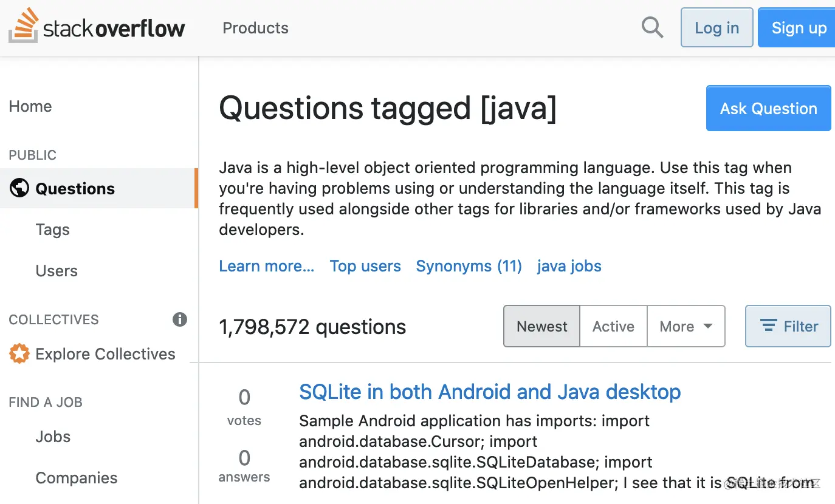
Task: Open the More sorting dropdown
Action: 686,326
